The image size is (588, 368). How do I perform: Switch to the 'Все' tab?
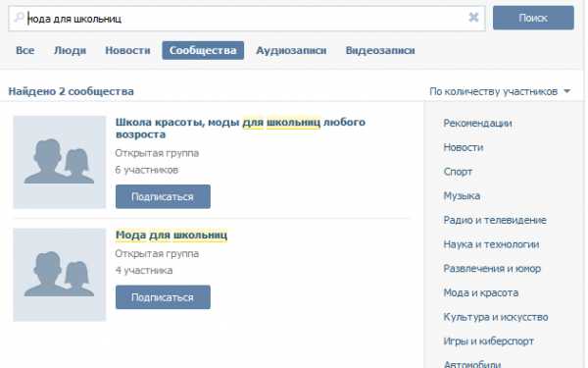(25, 50)
